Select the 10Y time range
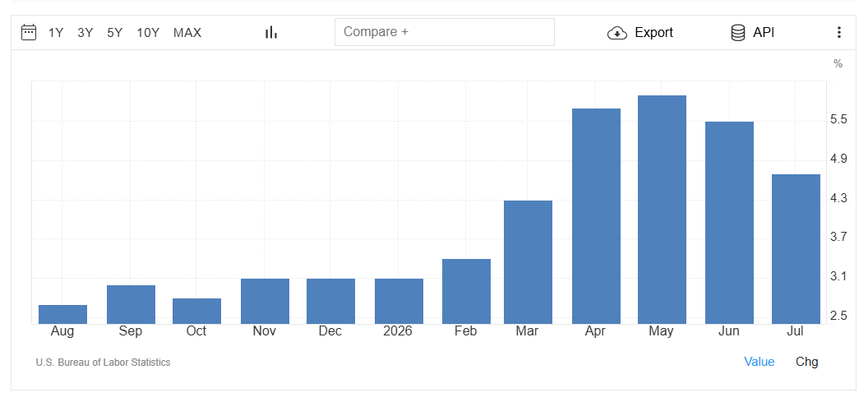The width and height of the screenshot is (868, 402). 148,33
